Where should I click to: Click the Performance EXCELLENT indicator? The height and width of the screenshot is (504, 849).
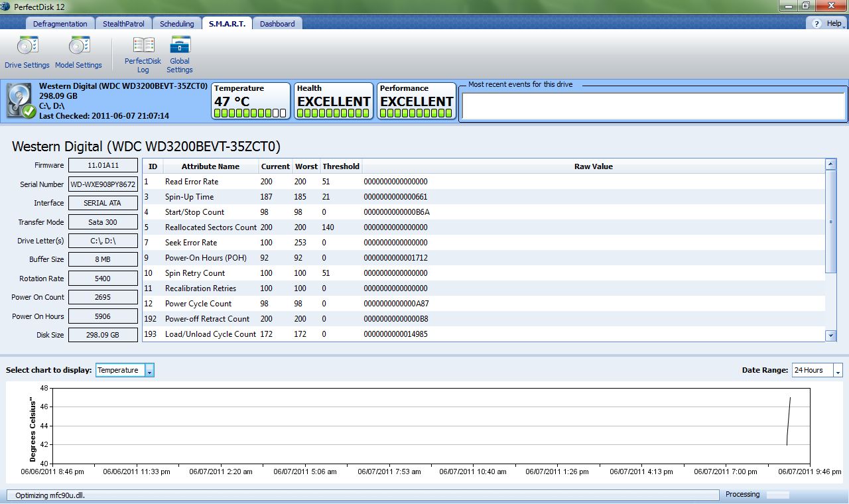417,101
